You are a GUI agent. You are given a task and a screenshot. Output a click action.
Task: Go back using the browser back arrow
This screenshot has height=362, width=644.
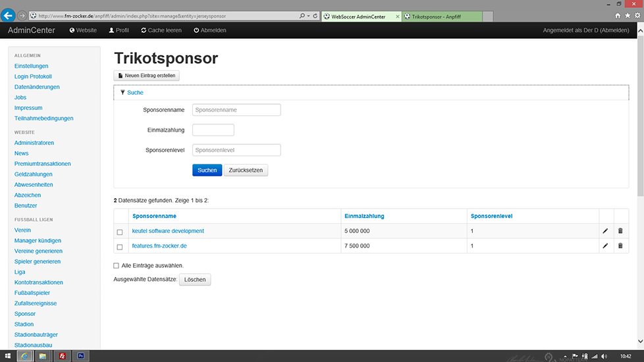pos(9,15)
